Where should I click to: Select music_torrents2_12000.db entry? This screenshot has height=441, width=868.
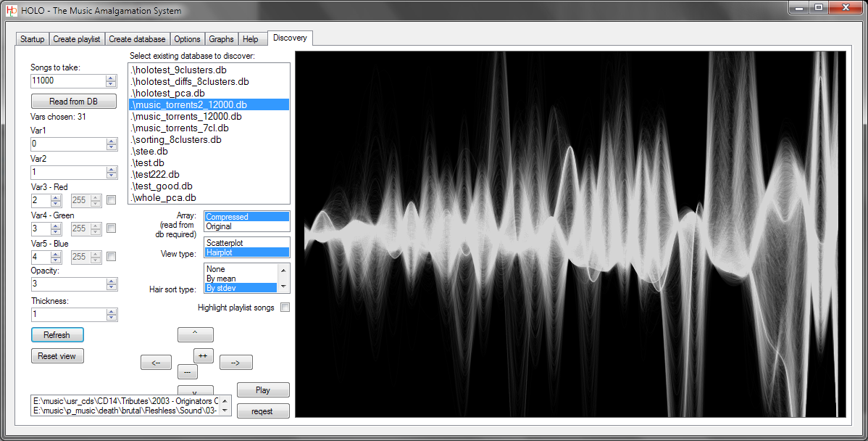point(209,104)
